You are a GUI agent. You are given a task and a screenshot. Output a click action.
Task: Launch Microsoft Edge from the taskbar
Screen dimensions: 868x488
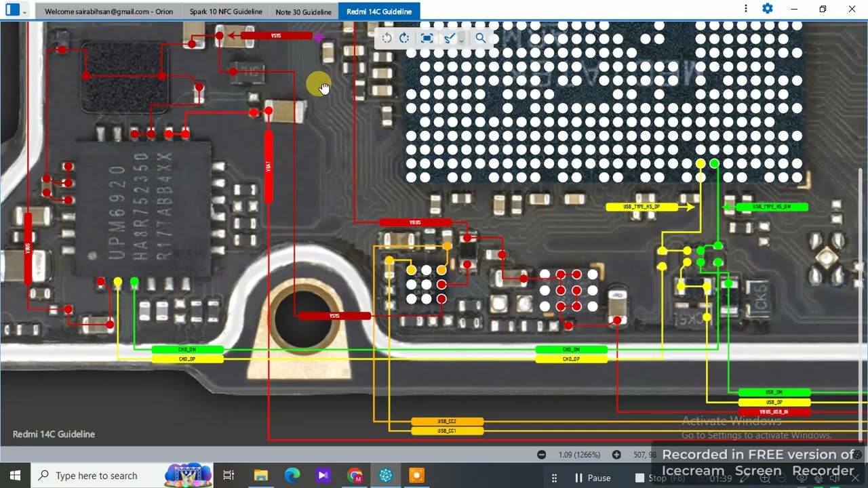pyautogui.click(x=292, y=475)
